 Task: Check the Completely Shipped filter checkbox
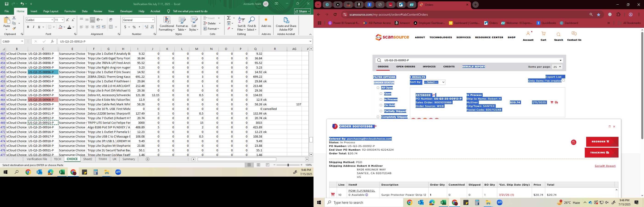[378, 117]
